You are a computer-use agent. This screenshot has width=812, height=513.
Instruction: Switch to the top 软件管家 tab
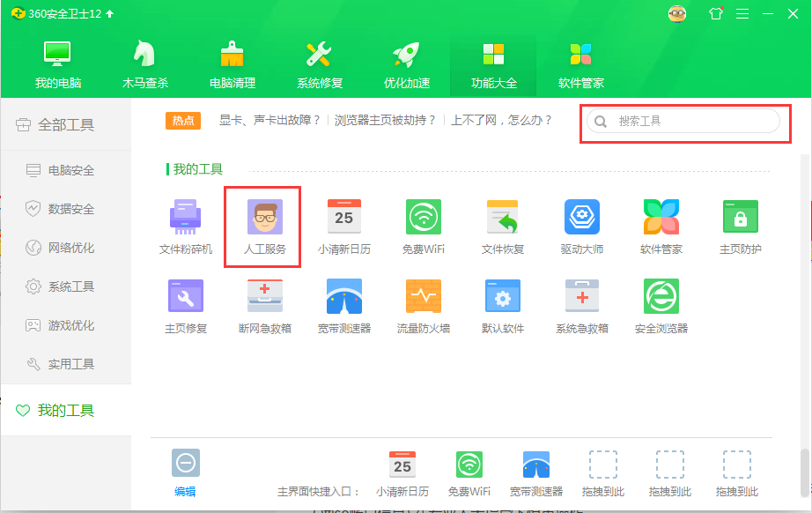tap(580, 65)
